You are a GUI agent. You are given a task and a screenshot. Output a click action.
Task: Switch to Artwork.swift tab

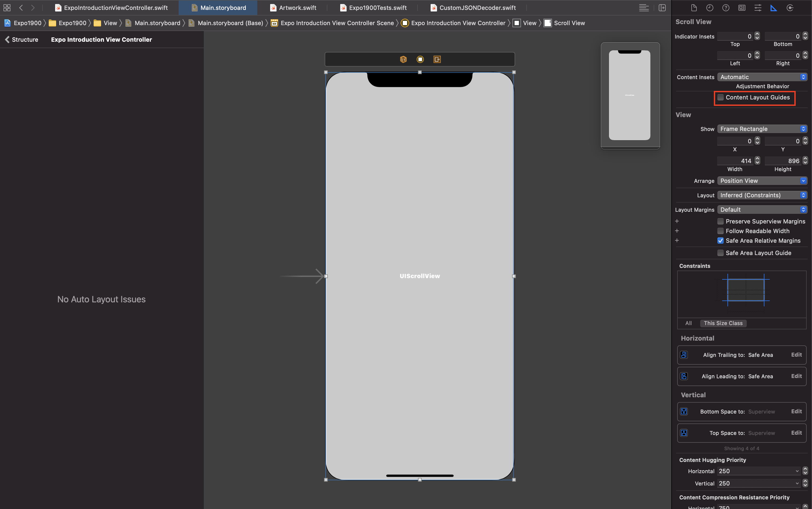293,7
